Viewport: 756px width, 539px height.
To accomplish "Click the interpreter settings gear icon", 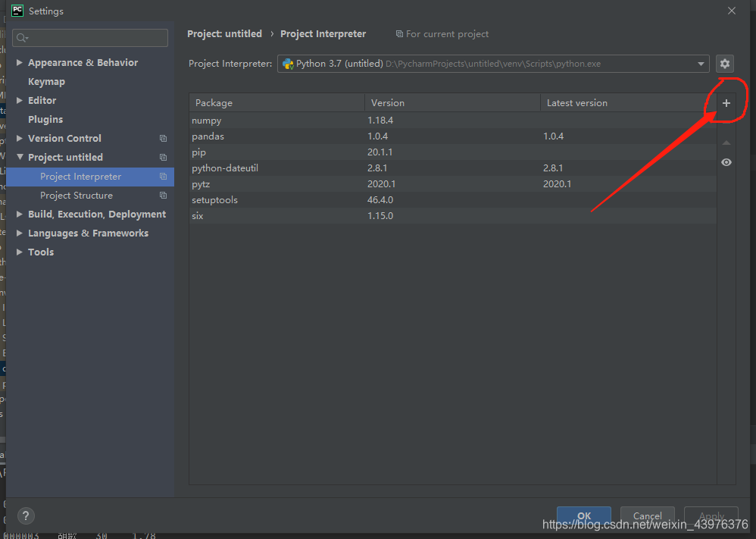I will click(725, 64).
